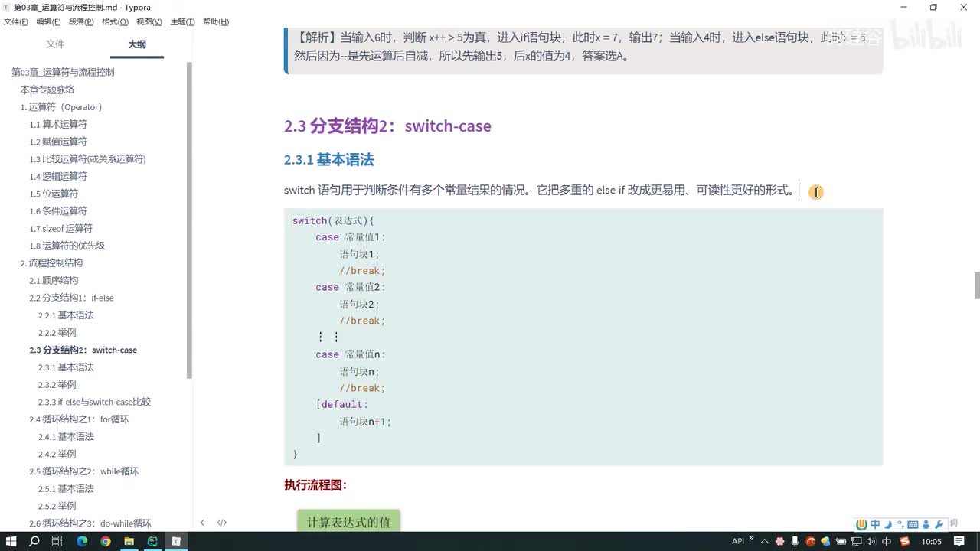Click the 2.3.1 基本语法 heading in document
The image size is (980, 551).
(x=328, y=160)
